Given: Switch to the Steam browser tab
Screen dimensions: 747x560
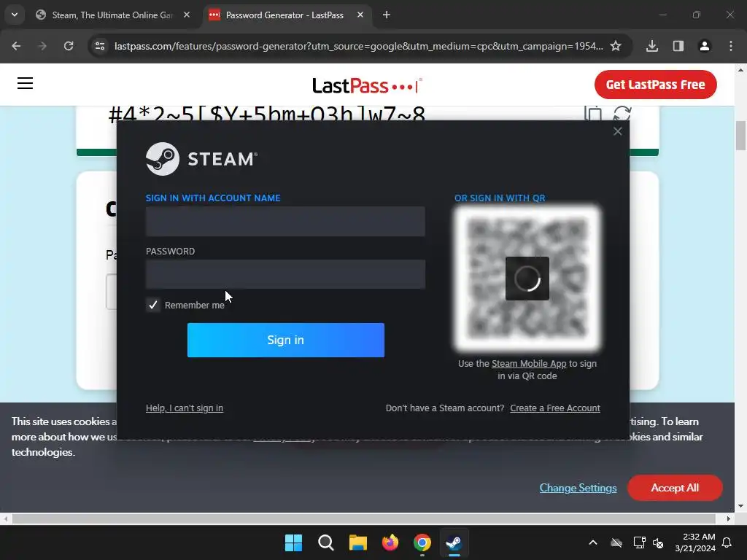Looking at the screenshot, I should [x=112, y=15].
